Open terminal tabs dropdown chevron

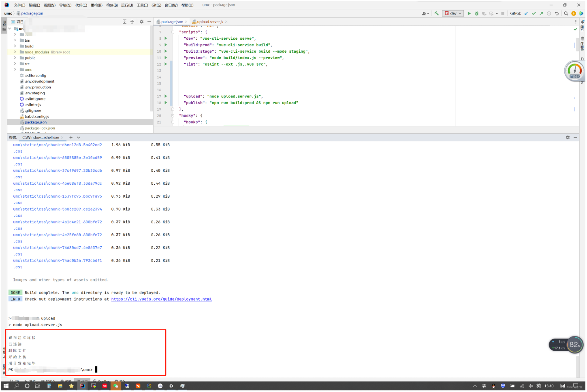pos(79,138)
